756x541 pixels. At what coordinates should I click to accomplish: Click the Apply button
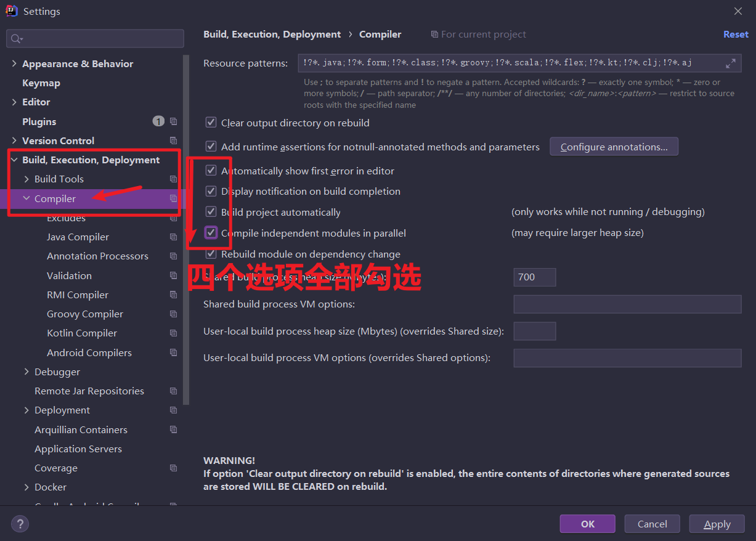click(717, 524)
